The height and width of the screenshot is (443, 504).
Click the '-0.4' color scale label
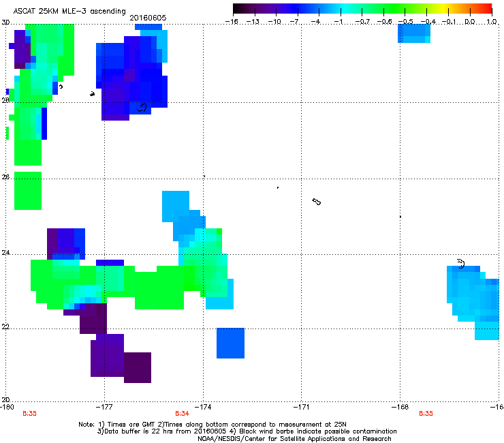428,22
